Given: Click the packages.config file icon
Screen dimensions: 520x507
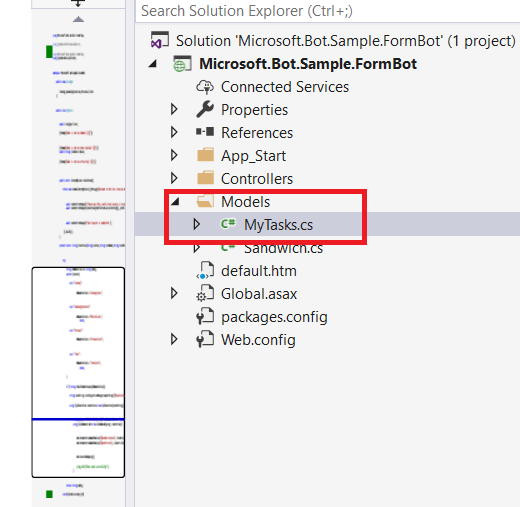Looking at the screenshot, I should coord(205,316).
